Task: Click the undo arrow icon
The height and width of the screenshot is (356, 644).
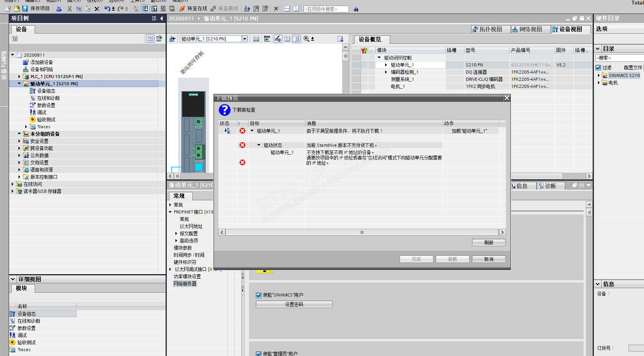Action: [108, 8]
